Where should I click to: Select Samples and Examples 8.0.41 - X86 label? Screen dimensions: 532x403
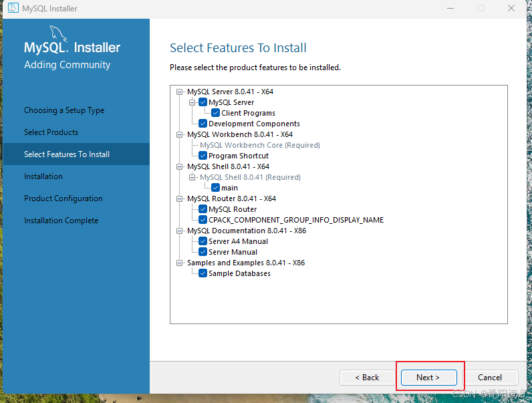pos(246,263)
